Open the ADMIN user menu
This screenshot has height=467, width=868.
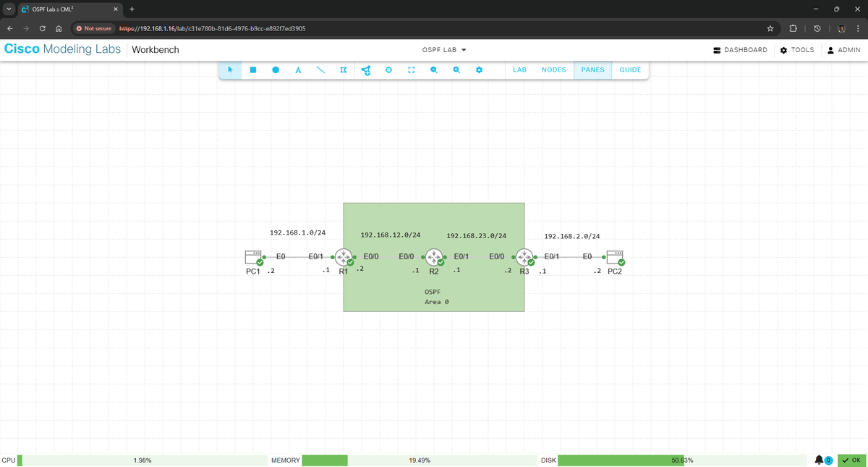point(843,50)
